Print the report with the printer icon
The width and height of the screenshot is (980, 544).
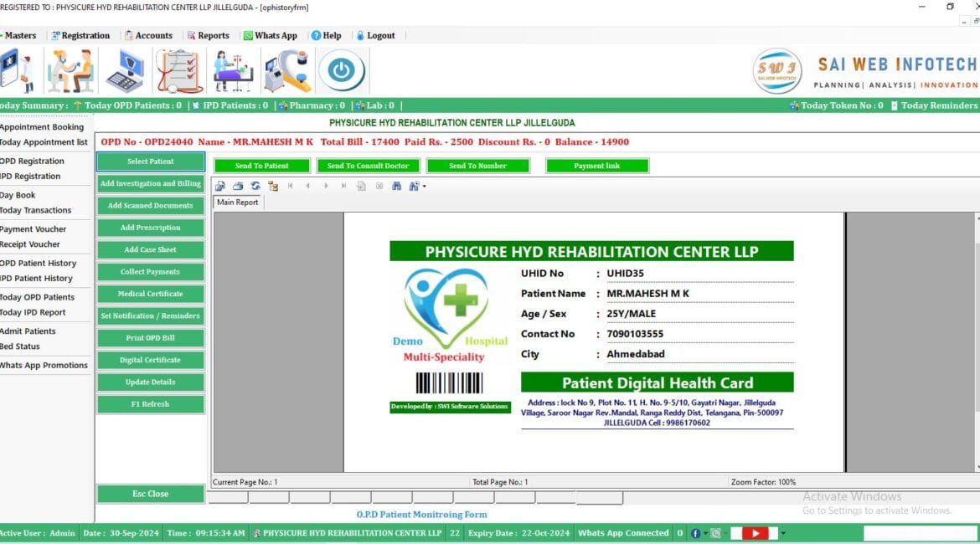[x=238, y=186]
